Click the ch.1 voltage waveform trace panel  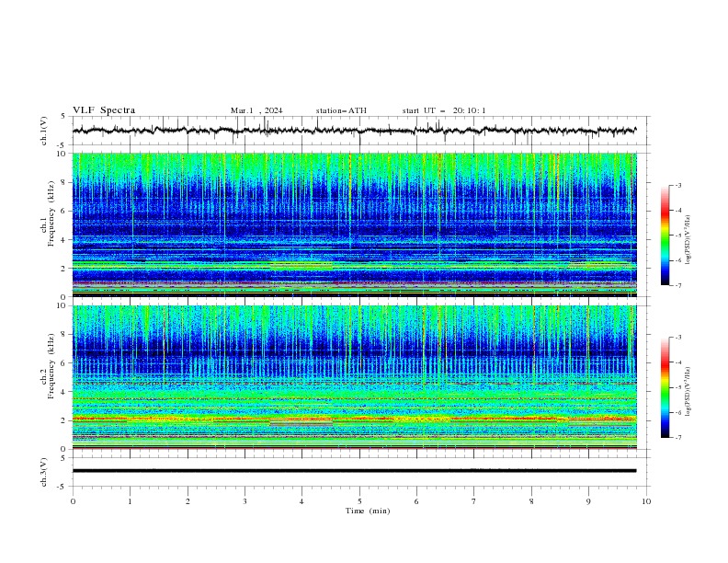pyautogui.click(x=361, y=131)
